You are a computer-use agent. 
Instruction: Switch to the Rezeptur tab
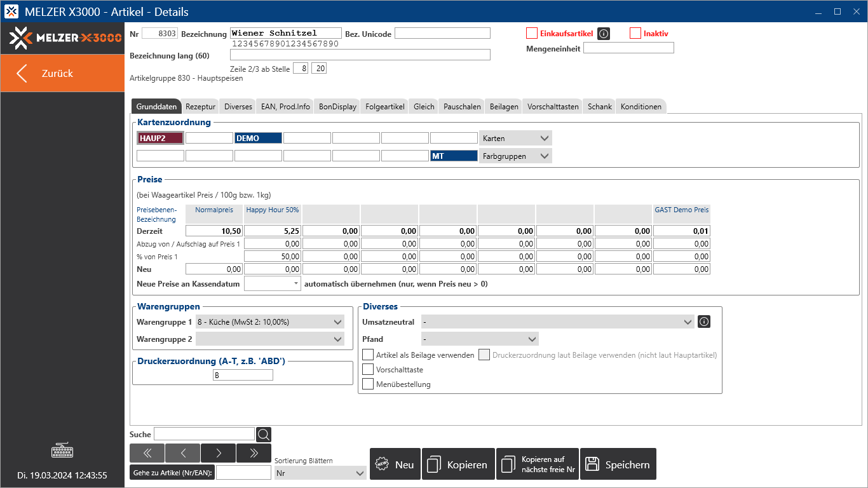pyautogui.click(x=201, y=107)
